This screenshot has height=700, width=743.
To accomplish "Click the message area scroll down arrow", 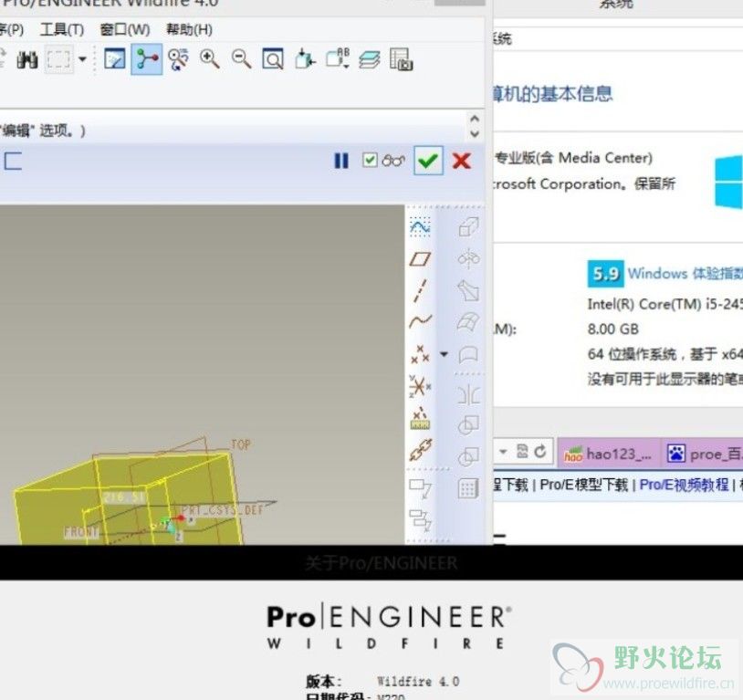I will tap(475, 134).
